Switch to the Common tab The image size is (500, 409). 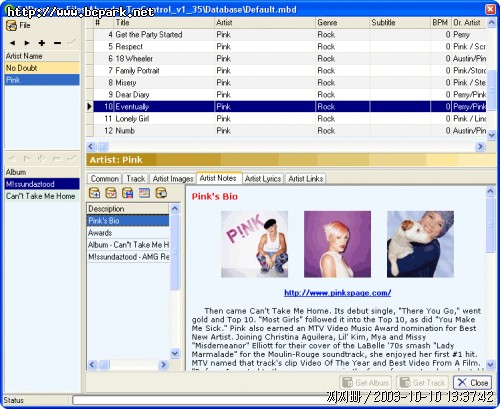point(104,179)
